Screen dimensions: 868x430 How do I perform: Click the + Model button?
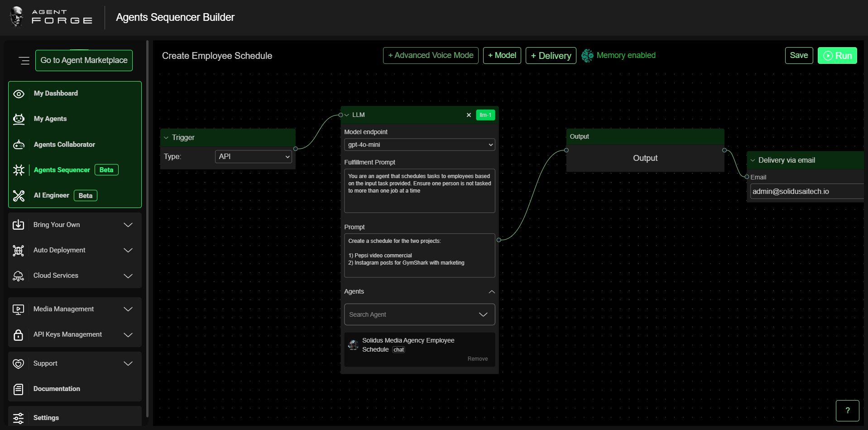click(502, 55)
